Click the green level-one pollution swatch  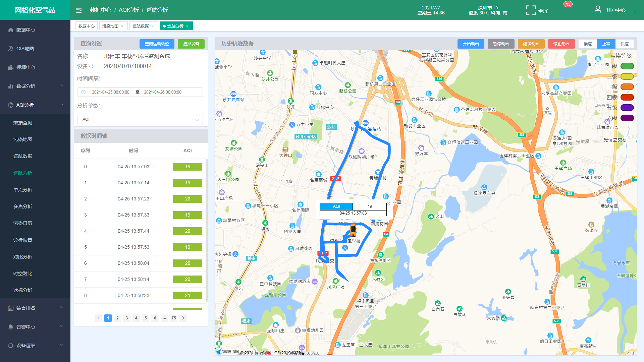pyautogui.click(x=627, y=66)
